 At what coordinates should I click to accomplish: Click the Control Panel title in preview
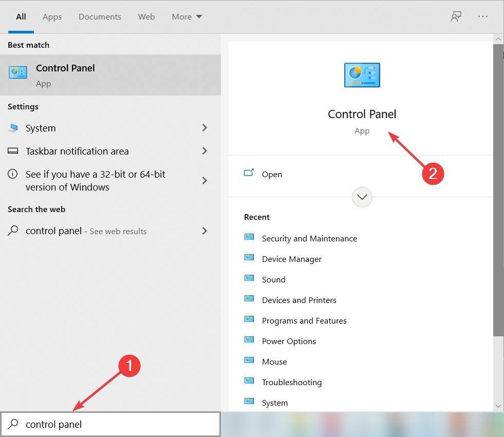362,114
